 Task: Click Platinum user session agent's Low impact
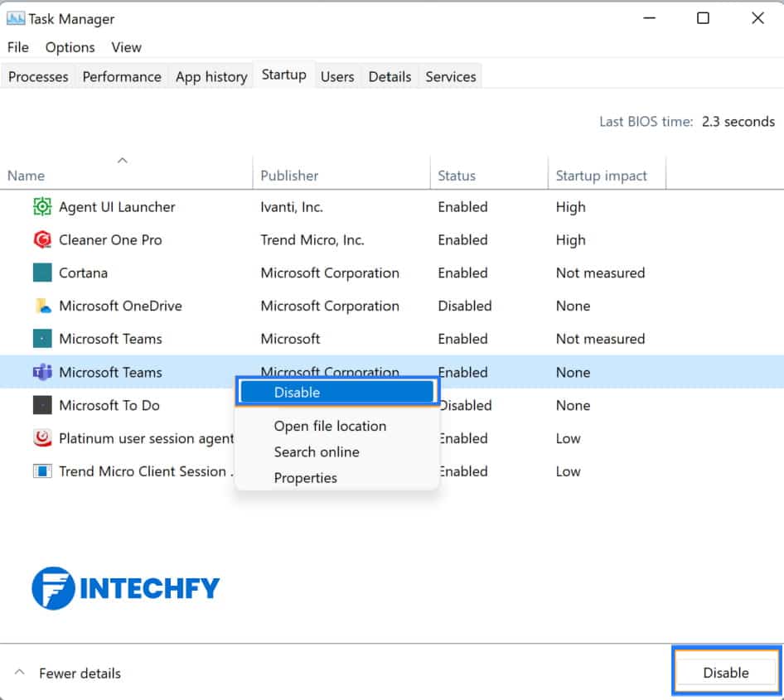pos(568,438)
